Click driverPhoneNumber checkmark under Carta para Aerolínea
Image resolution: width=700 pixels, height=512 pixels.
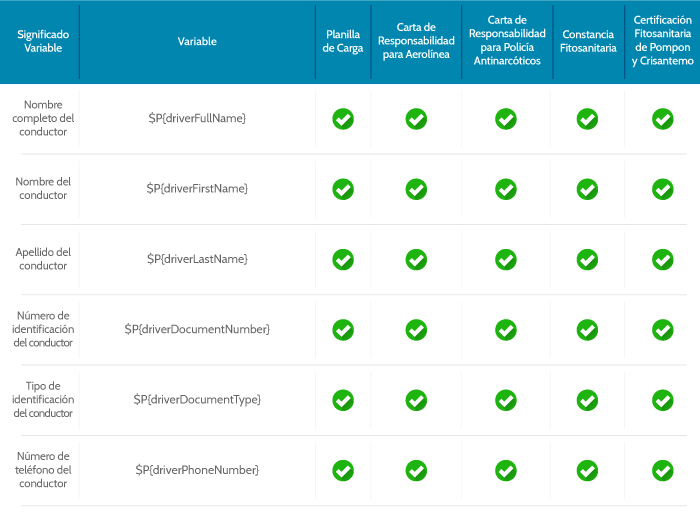[416, 470]
